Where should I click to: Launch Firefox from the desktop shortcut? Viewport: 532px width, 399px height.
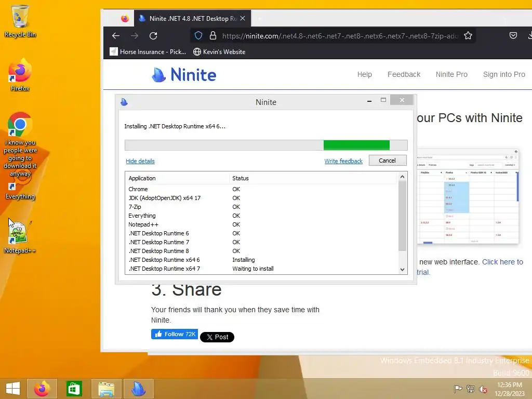point(20,75)
